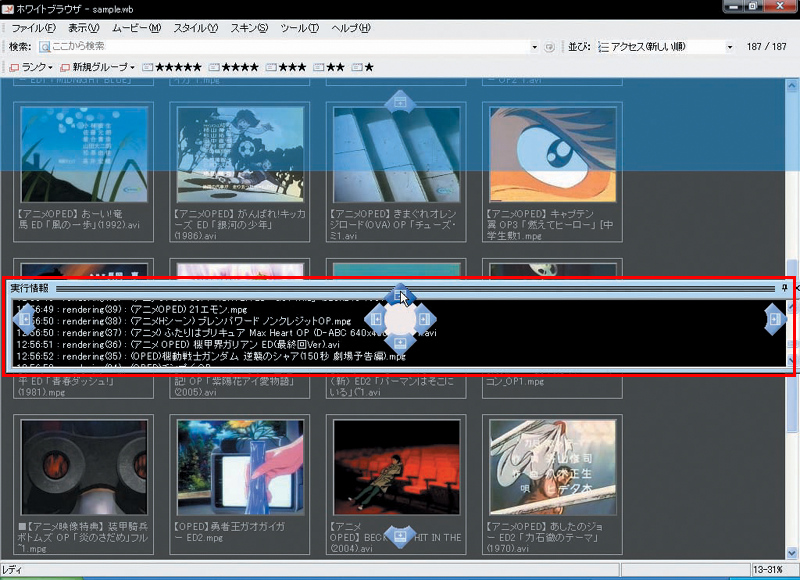Click the dock-right guide at the window's right edge
Image resolution: width=800 pixels, height=580 pixels.
(774, 319)
